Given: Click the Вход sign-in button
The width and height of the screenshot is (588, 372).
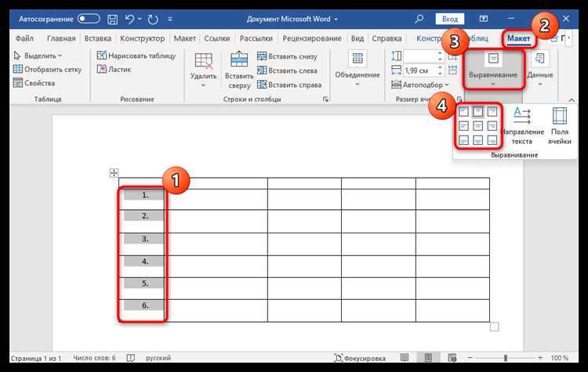Looking at the screenshot, I should pos(450,19).
